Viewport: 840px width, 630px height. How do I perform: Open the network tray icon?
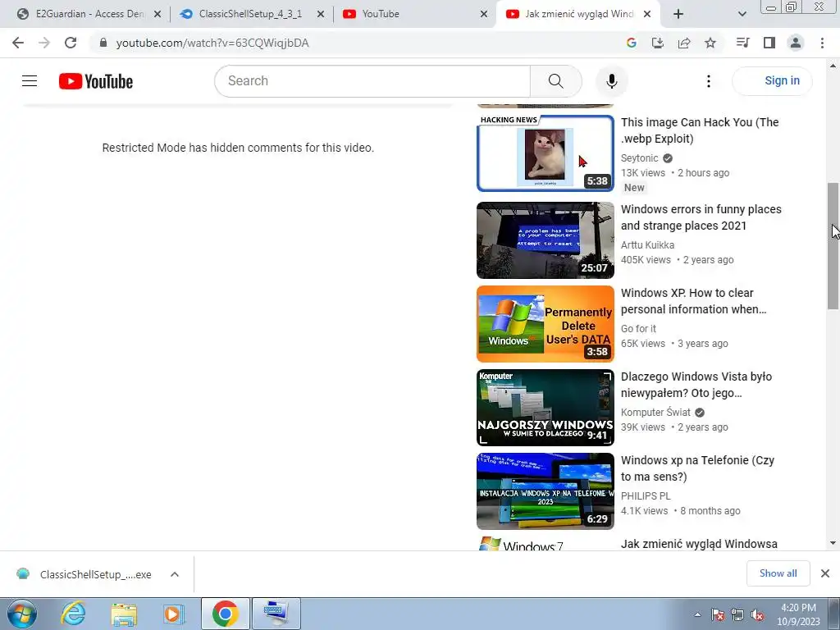(x=737, y=615)
